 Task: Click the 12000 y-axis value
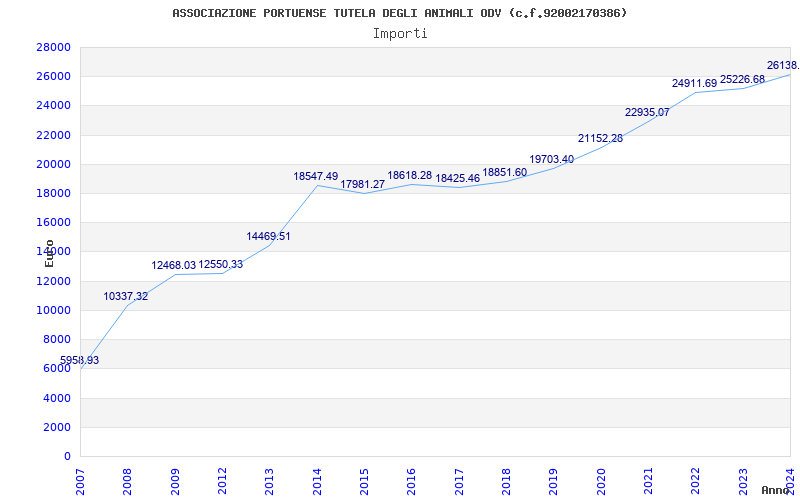click(x=53, y=281)
